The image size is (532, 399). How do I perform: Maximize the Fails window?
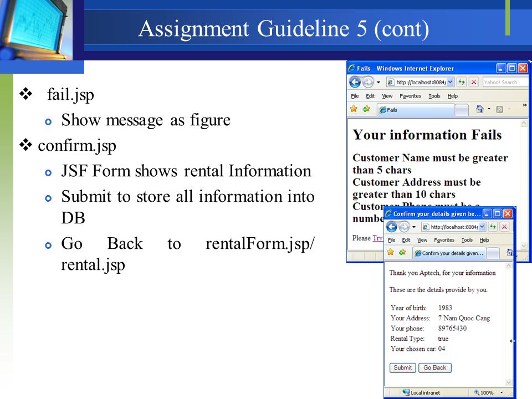[512, 68]
